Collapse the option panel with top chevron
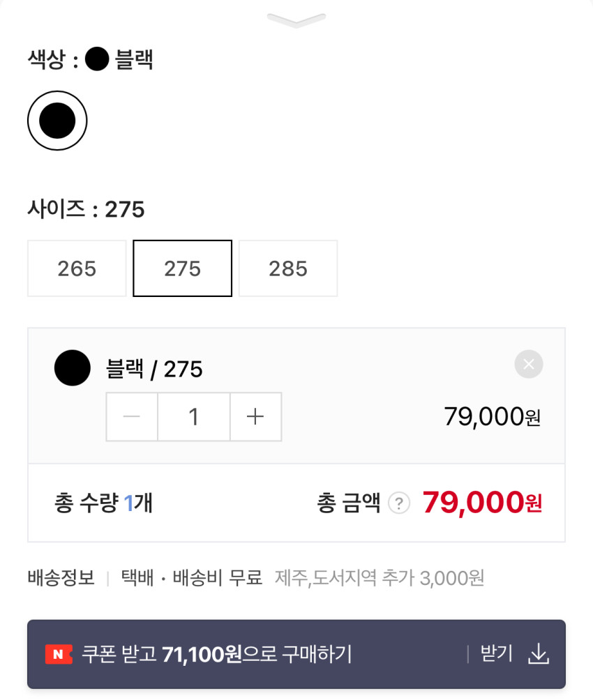 pyautogui.click(x=296, y=20)
